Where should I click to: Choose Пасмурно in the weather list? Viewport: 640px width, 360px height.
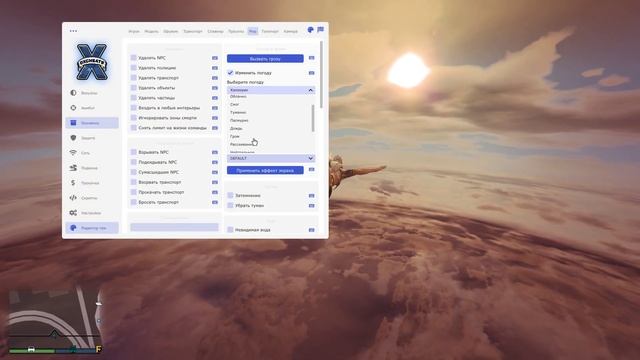coord(239,120)
